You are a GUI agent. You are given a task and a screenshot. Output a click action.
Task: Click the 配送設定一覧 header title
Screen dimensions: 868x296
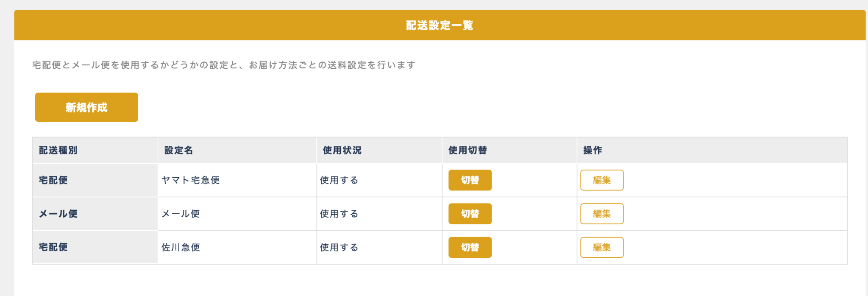(x=440, y=25)
